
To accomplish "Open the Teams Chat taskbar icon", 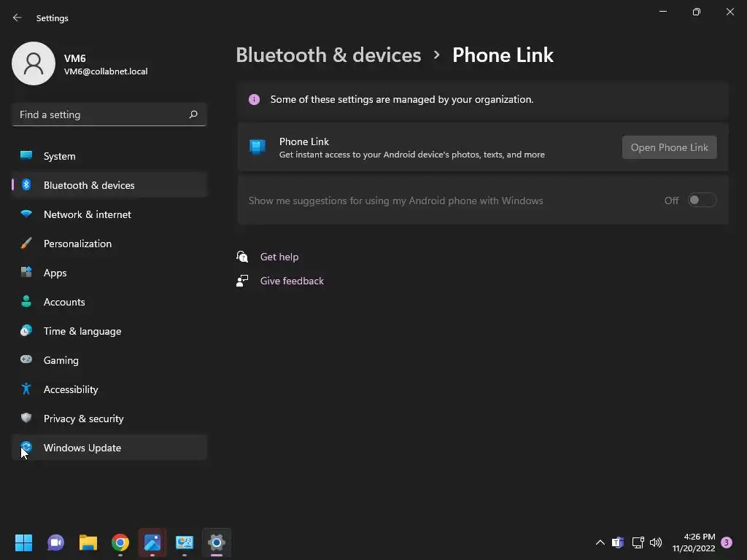I will click(x=55, y=542).
